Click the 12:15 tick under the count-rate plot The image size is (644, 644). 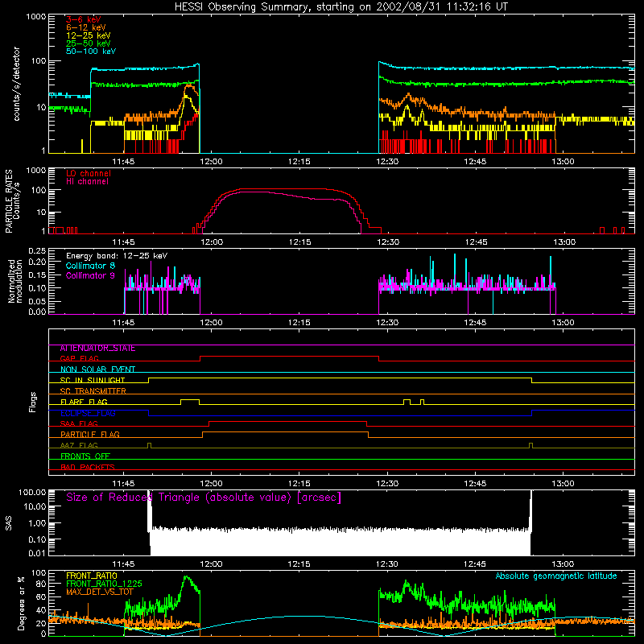pyautogui.click(x=299, y=162)
